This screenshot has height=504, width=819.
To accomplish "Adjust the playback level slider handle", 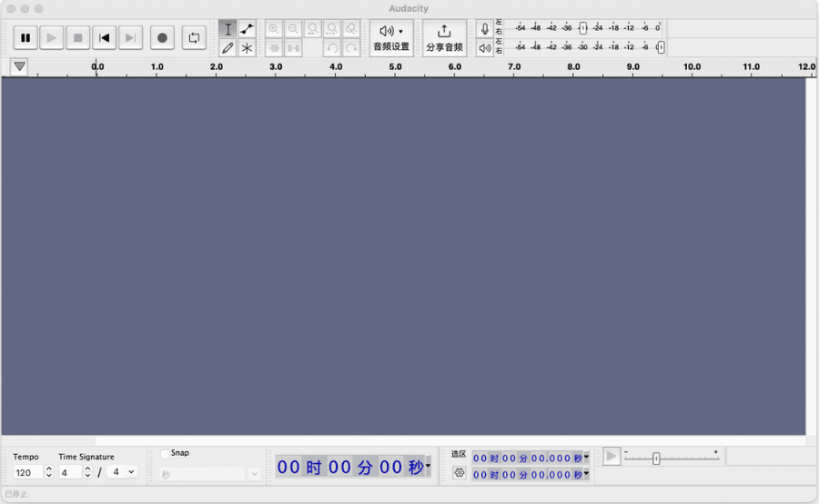I will pos(661,47).
